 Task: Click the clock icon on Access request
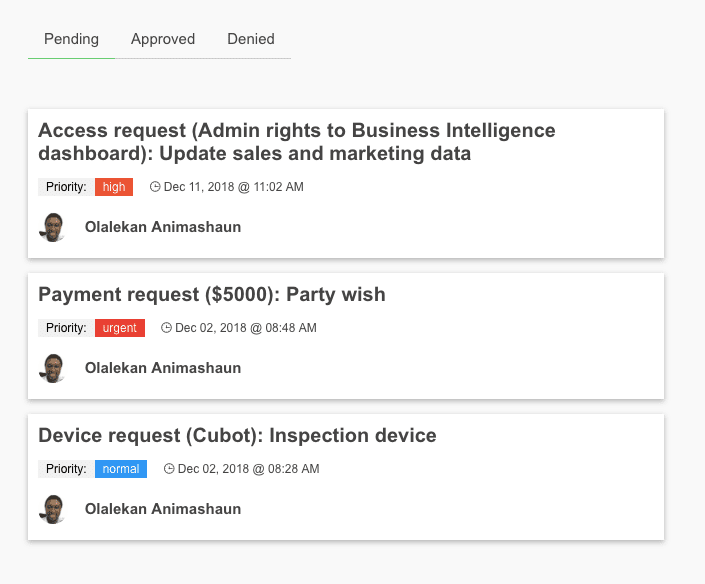pyautogui.click(x=155, y=187)
